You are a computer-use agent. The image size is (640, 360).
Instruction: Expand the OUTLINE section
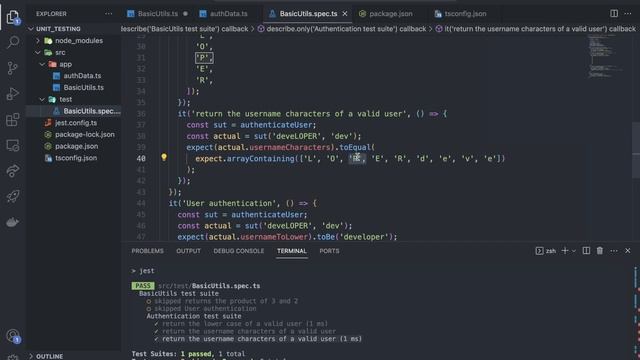pos(31,356)
